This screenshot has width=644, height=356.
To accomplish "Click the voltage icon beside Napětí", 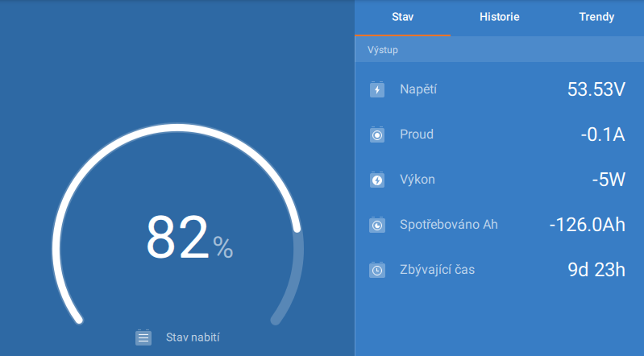I will [x=377, y=89].
